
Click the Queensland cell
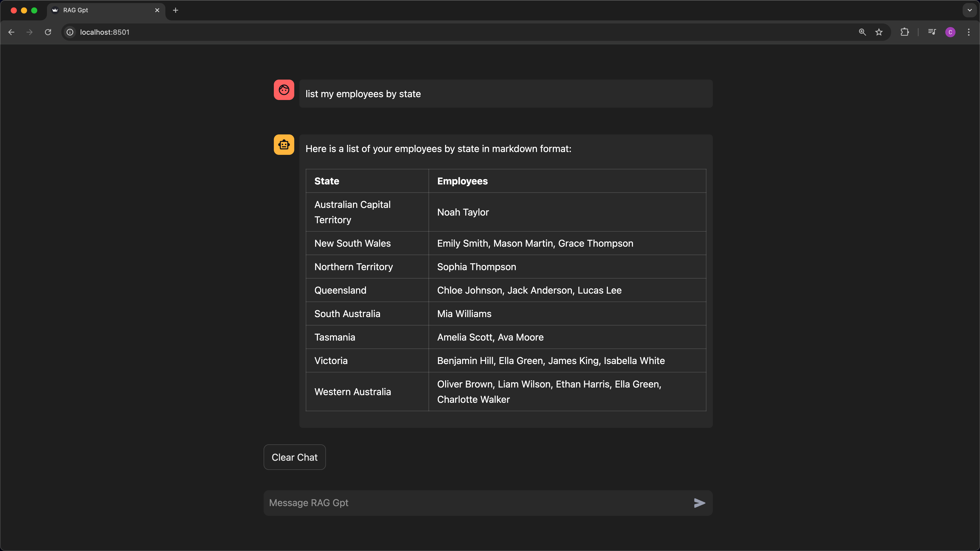[x=367, y=290]
